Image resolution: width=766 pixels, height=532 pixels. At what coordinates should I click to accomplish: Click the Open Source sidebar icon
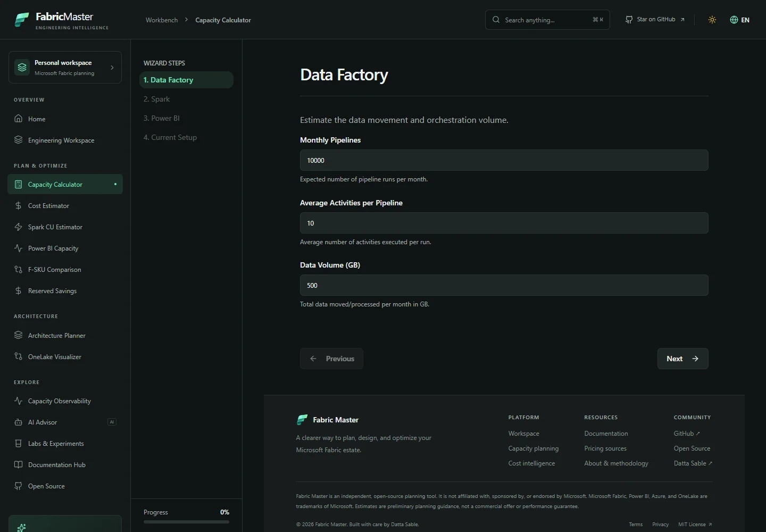pos(19,486)
